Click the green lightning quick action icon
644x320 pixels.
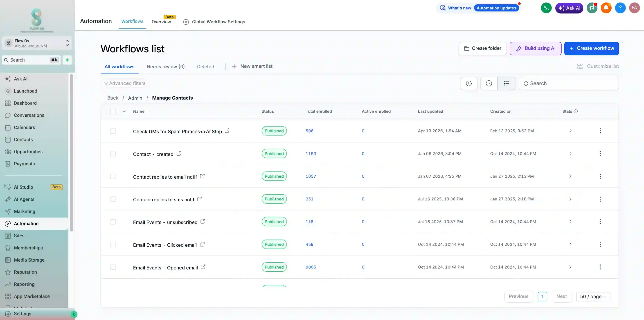tap(67, 60)
